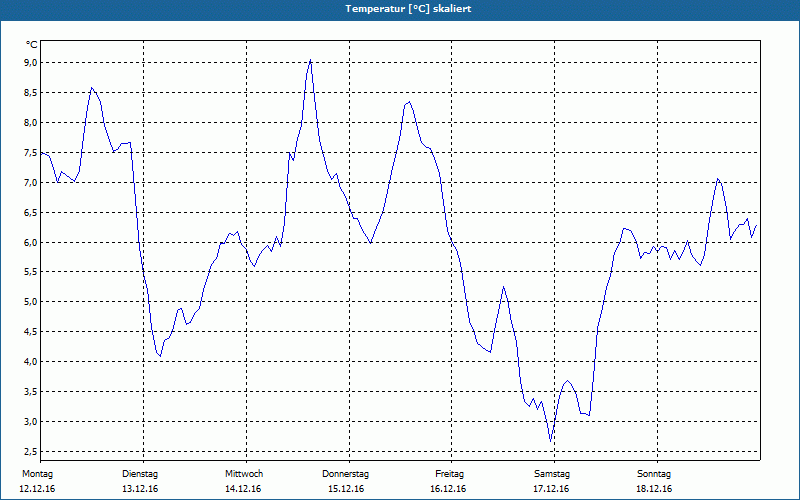
Task: Select the 3,0 y-axis value
Action: [31, 421]
